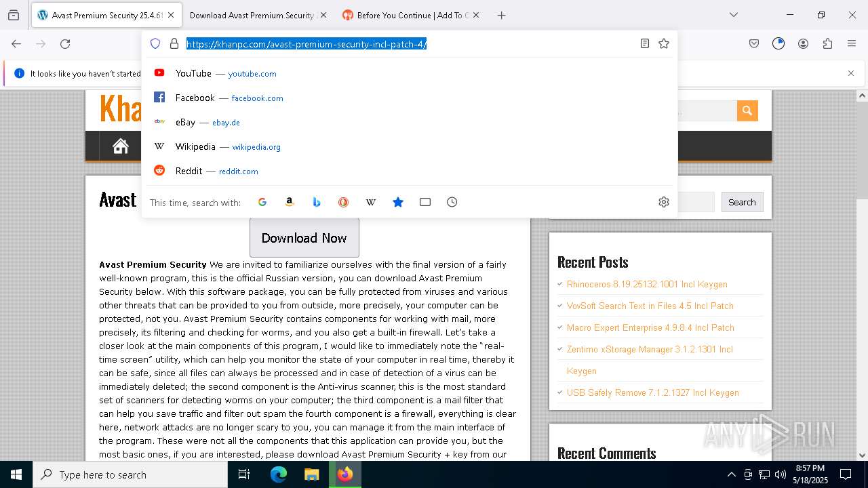Open Zentimo xStorage Manager post link
The height and width of the screenshot is (488, 868).
coord(650,360)
